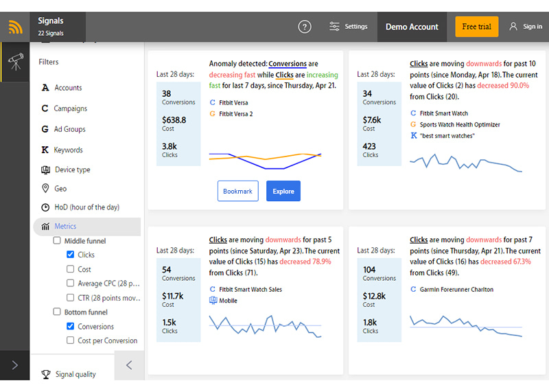The width and height of the screenshot is (549, 392).
Task: Click the '423' clicks value
Action: [369, 146]
